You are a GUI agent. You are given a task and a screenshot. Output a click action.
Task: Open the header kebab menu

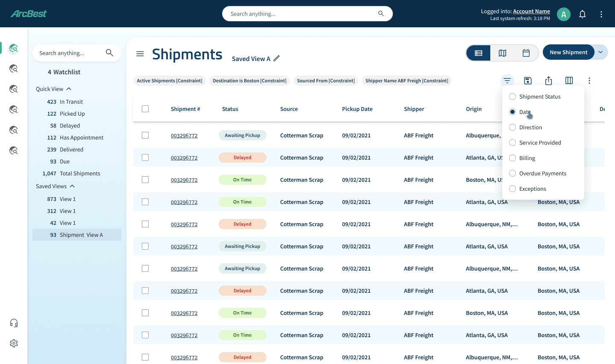click(x=601, y=14)
